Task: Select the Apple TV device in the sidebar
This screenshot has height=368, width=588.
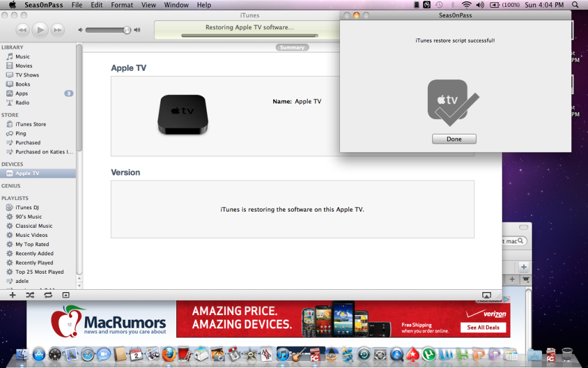Action: [38, 173]
